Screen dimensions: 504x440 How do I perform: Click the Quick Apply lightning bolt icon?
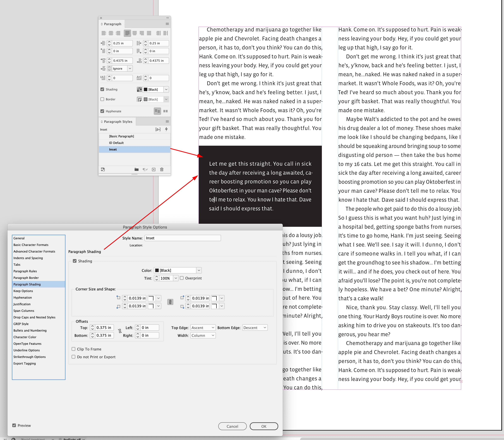pos(166,129)
